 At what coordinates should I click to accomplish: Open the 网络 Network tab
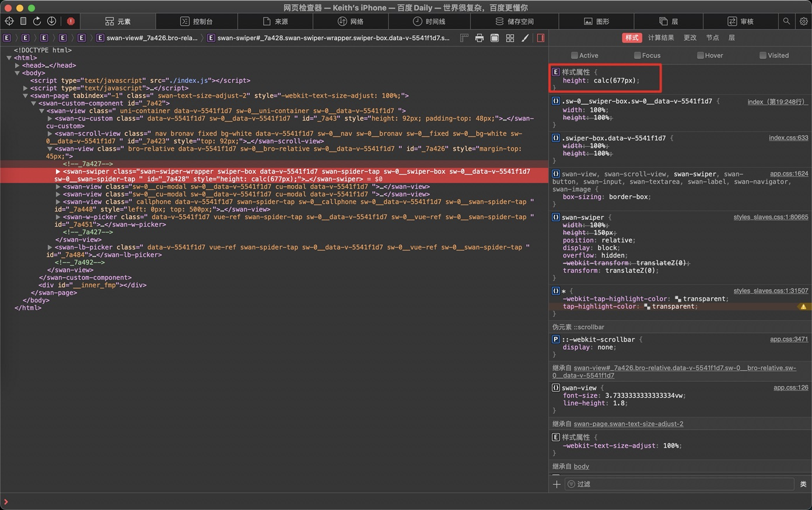pos(351,21)
